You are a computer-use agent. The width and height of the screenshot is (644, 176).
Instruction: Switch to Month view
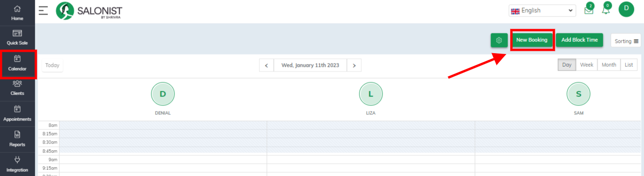pyautogui.click(x=609, y=65)
